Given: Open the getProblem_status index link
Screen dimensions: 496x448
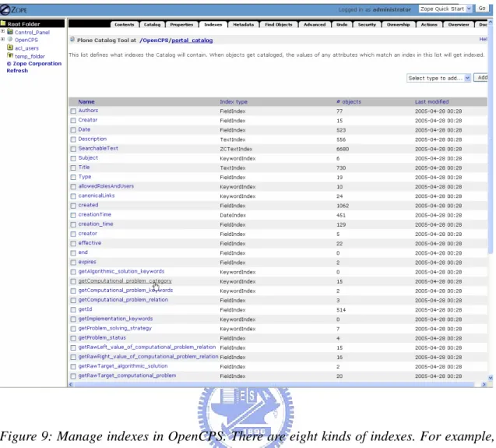Looking at the screenshot, I should 102,337.
